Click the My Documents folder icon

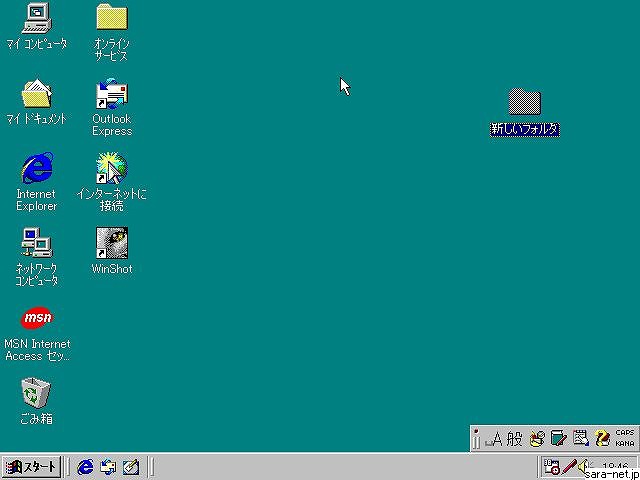coord(37,94)
